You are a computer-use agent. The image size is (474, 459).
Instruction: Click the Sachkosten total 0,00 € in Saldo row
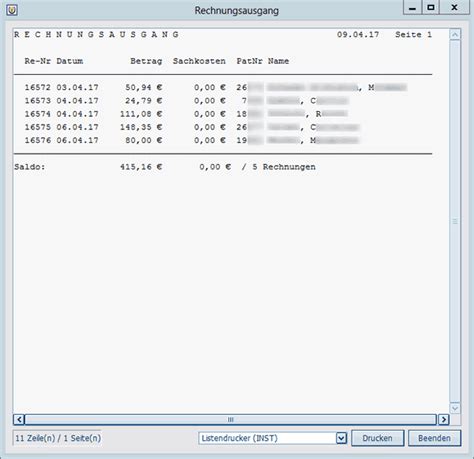pyautogui.click(x=215, y=167)
